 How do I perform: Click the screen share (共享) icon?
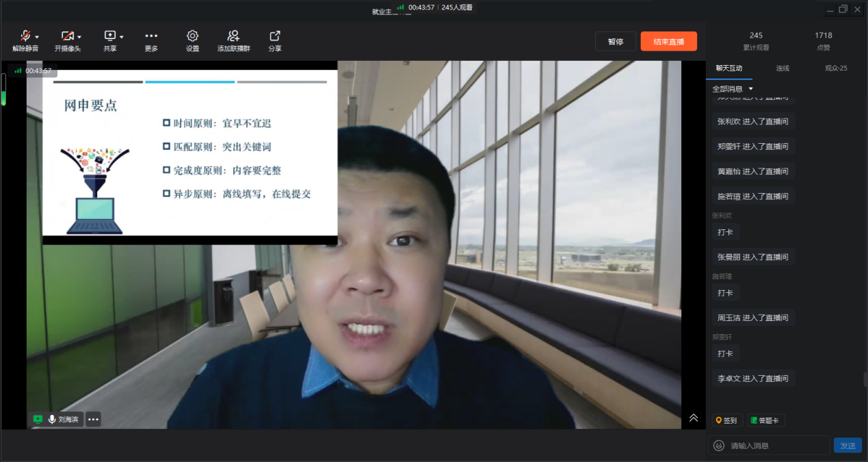tap(109, 36)
